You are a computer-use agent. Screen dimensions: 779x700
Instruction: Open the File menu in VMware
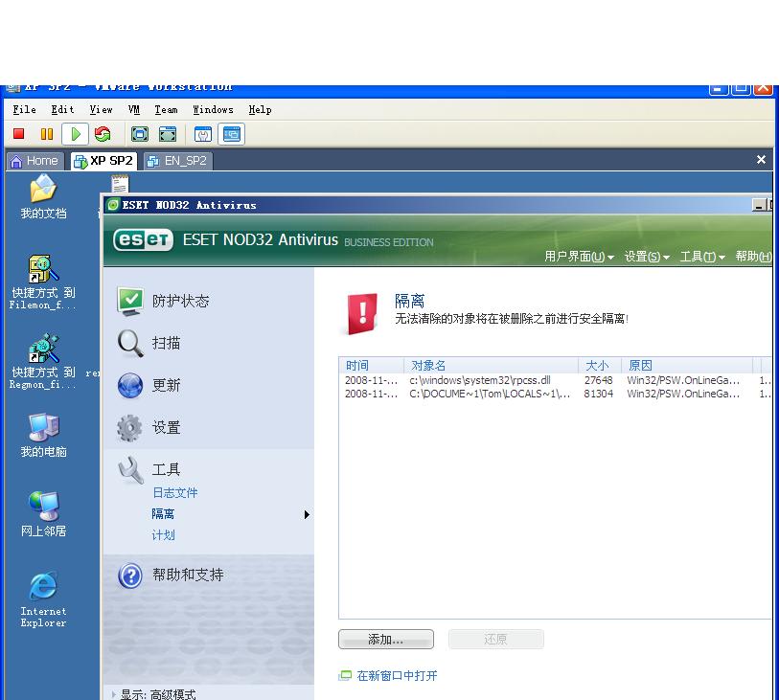[x=24, y=110]
